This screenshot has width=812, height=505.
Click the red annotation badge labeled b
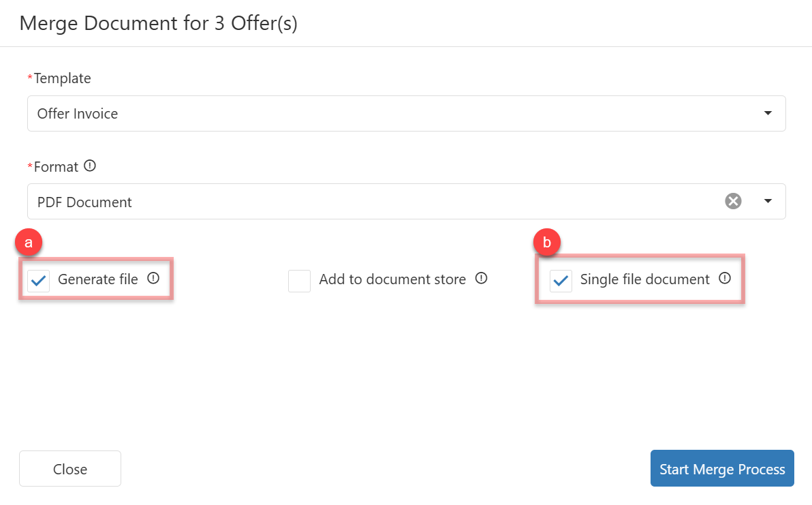click(547, 243)
